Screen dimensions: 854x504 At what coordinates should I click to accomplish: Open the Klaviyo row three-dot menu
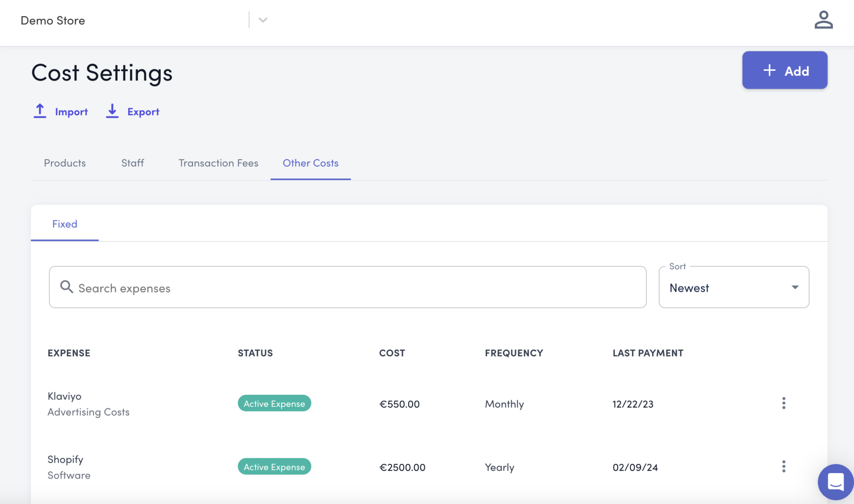[784, 403]
